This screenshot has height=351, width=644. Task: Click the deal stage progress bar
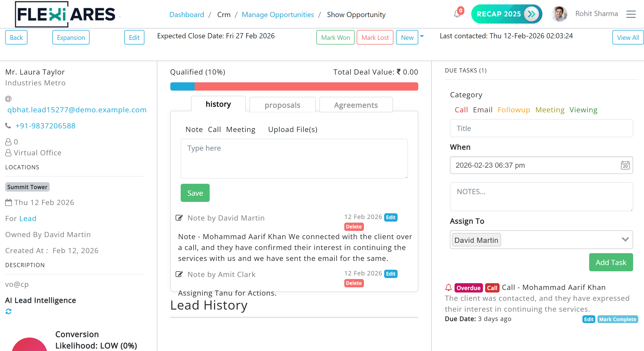(x=294, y=86)
